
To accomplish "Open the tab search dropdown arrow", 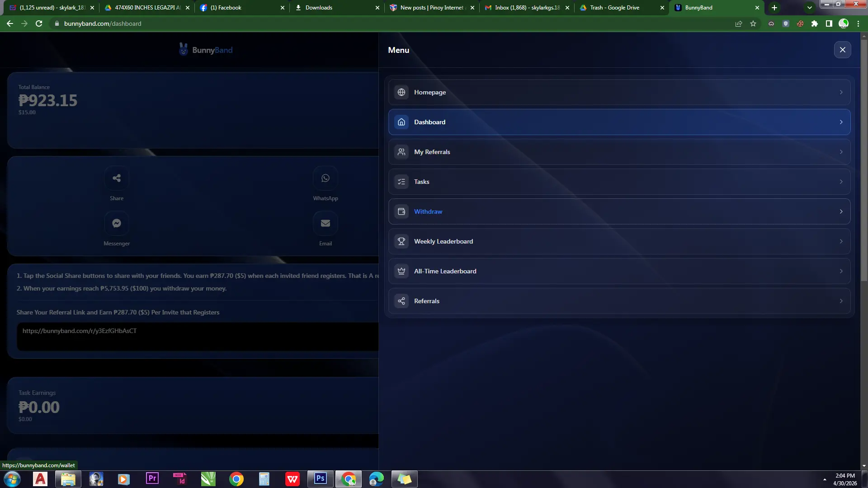I will pyautogui.click(x=810, y=8).
